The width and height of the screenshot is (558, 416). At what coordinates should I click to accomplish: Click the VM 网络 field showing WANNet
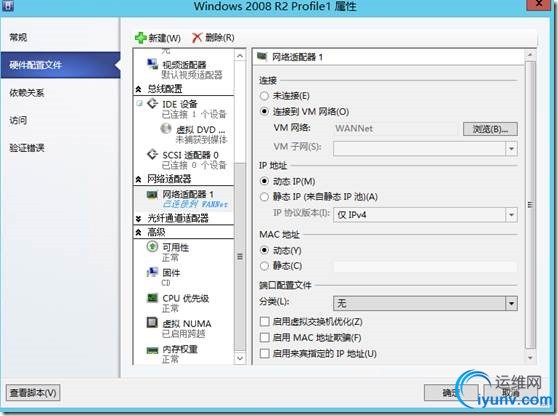point(396,128)
